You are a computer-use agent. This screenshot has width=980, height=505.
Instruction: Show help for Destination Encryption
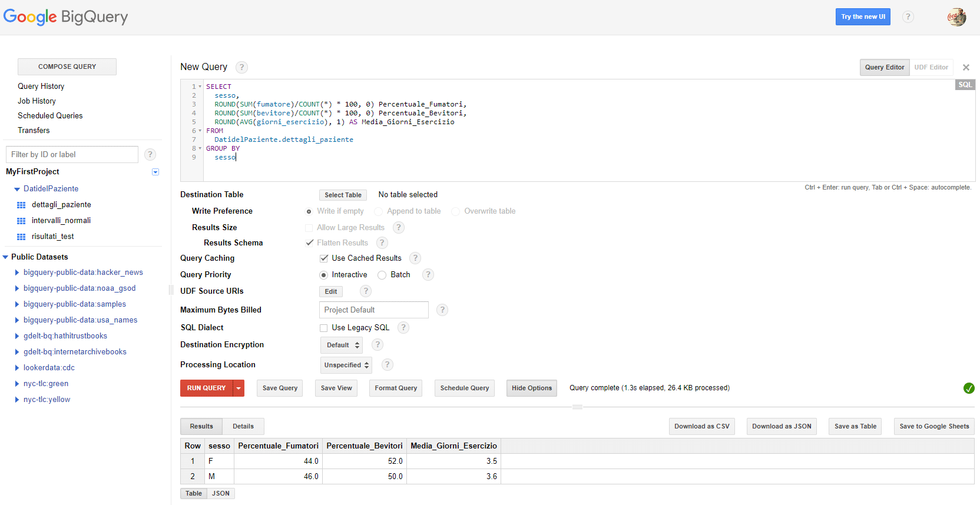point(378,344)
